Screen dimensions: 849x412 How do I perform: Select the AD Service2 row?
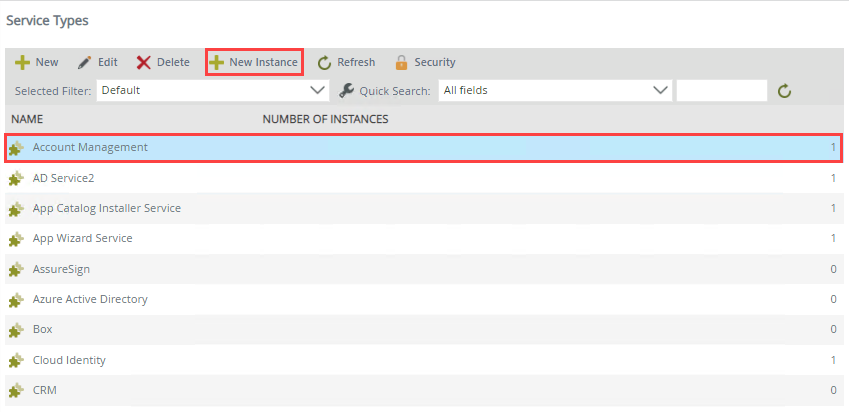coord(423,178)
